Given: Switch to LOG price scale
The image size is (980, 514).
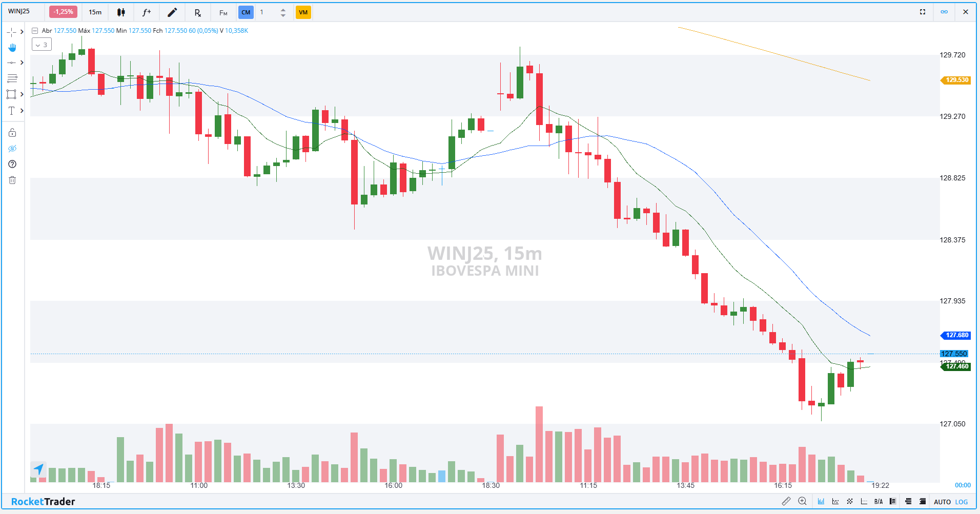Looking at the screenshot, I should [x=962, y=502].
